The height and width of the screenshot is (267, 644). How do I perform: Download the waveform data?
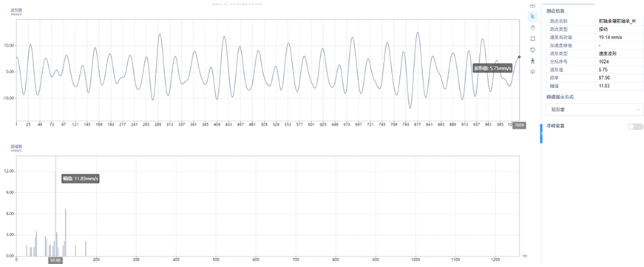[532, 61]
